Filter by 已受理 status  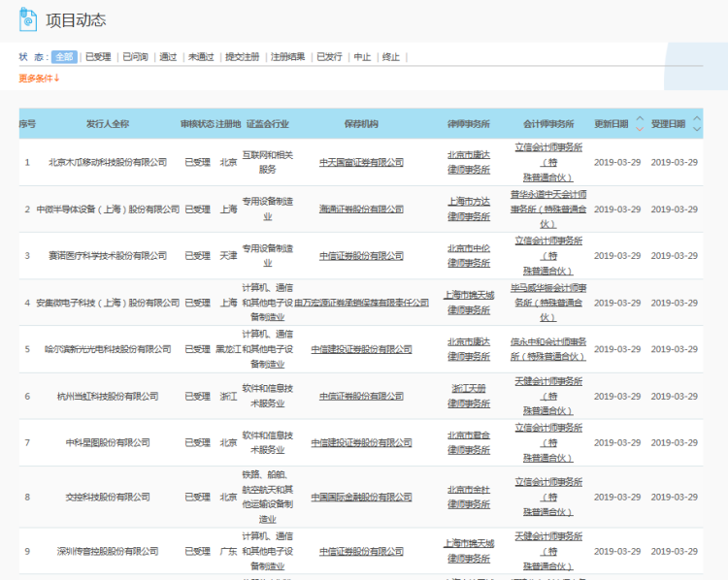(x=98, y=57)
